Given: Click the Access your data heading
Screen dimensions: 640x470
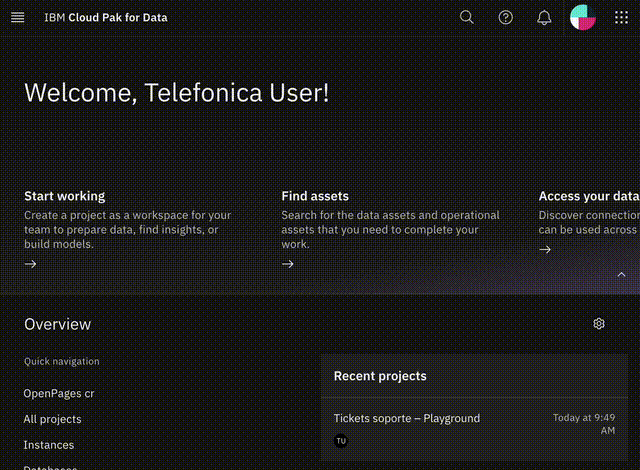Looking at the screenshot, I should click(x=589, y=196).
